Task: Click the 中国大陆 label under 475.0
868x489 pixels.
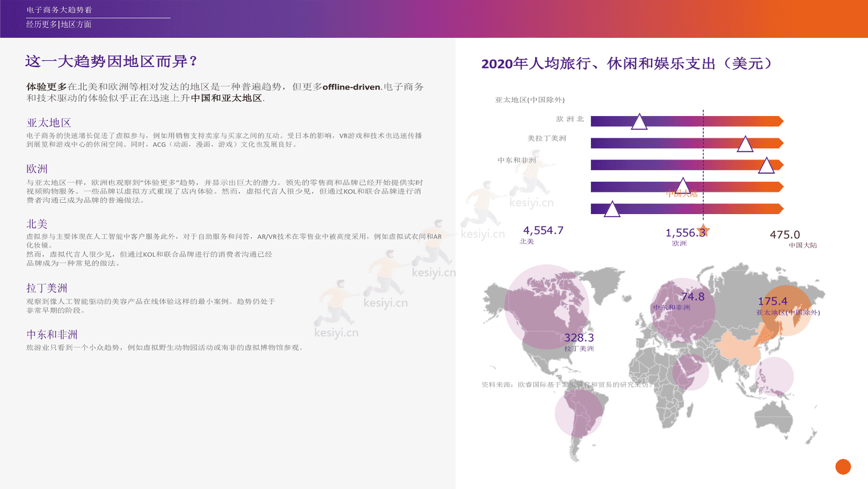Action: 803,245
